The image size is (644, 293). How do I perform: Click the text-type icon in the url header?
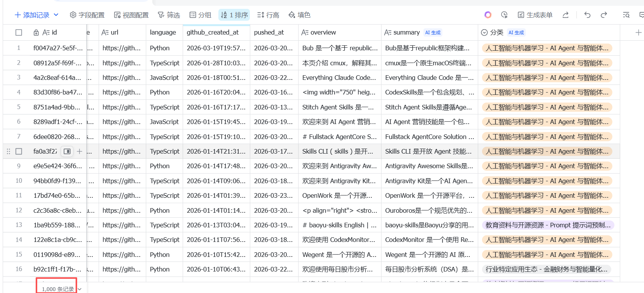coord(105,33)
